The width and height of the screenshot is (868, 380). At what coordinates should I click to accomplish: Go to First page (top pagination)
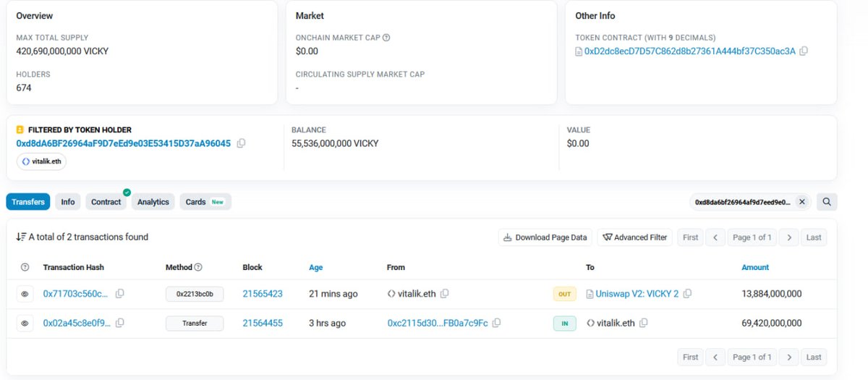click(x=691, y=237)
